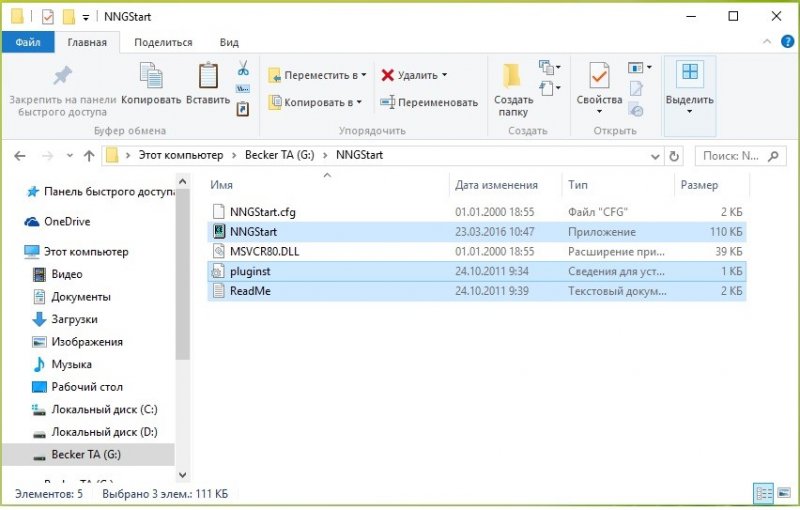800x510 pixels.
Task: Refresh the folder with reload icon
Action: [674, 156]
